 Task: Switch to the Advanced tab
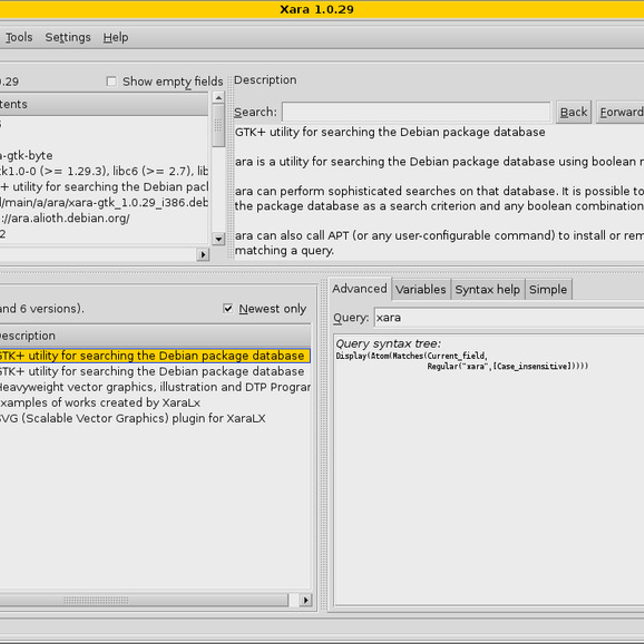(x=359, y=289)
